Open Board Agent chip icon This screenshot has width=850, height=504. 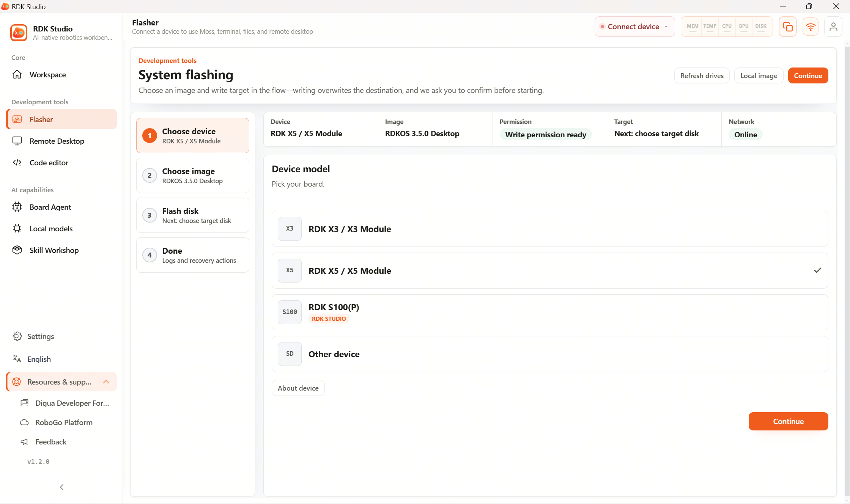pos(17,207)
